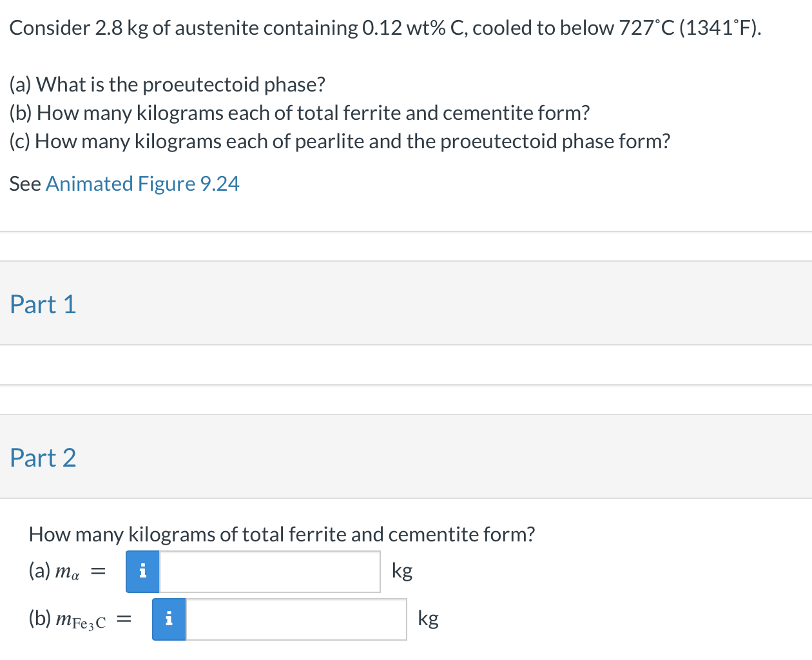Click the '(1341°F)' temperature text
This screenshot has height=660, width=812.
click(720, 28)
